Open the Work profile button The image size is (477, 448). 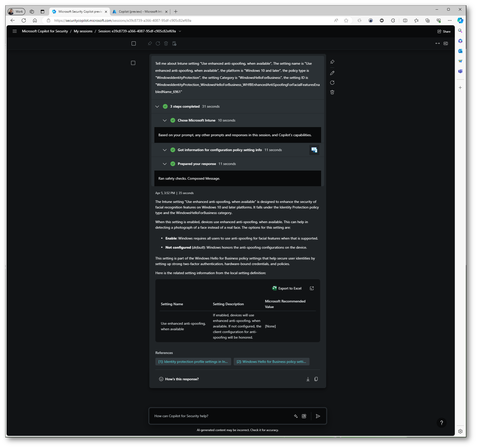tap(17, 12)
